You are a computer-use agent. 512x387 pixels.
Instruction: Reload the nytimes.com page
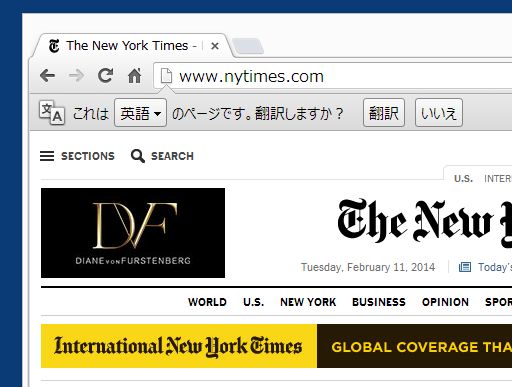(105, 75)
